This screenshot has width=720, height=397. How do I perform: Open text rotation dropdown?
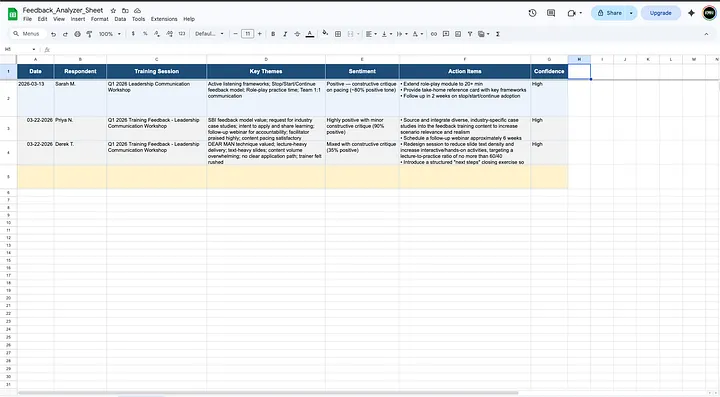click(x=417, y=34)
